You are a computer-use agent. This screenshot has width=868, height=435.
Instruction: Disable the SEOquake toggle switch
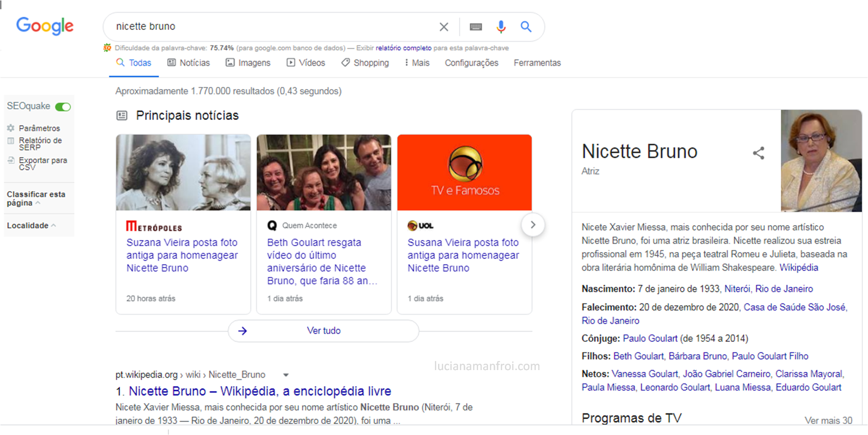[x=63, y=107]
